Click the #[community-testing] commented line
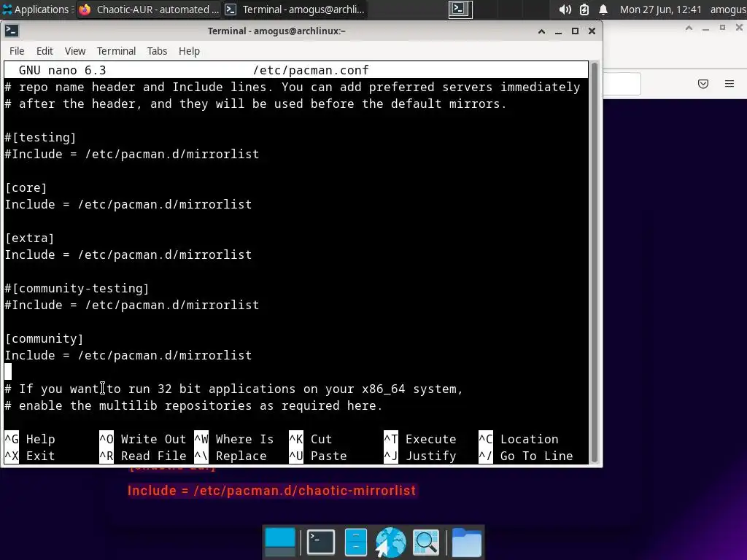 click(x=77, y=288)
